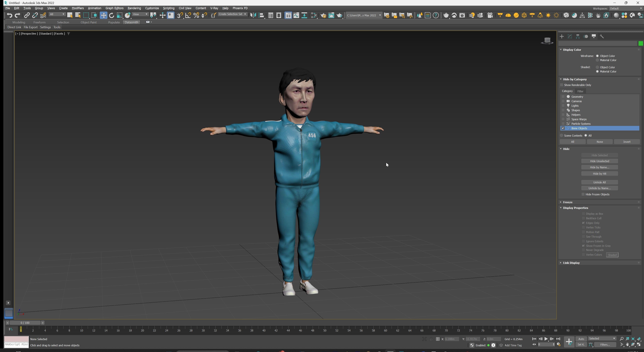
Task: Expand the Link Display rollout
Action: click(571, 263)
